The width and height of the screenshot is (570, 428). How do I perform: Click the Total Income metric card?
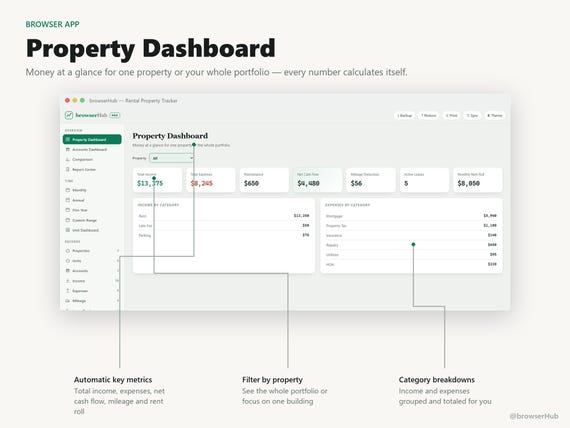click(x=157, y=180)
